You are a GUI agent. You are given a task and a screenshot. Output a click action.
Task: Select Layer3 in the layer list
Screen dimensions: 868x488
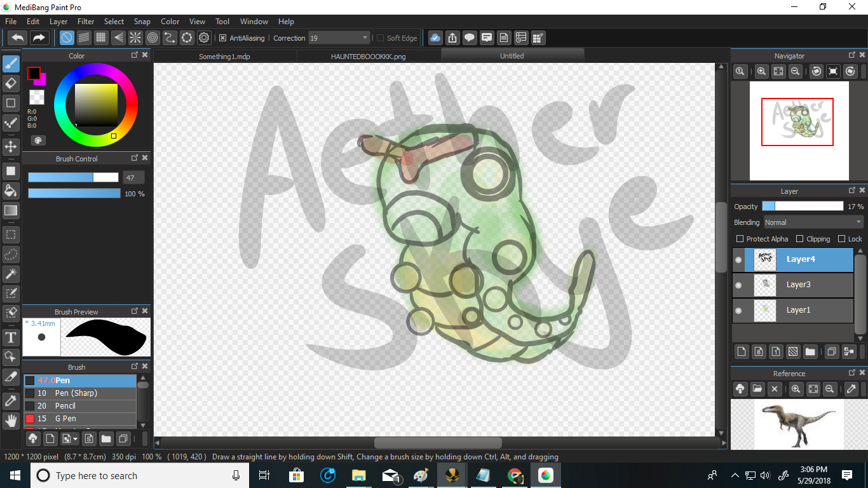pyautogui.click(x=792, y=285)
